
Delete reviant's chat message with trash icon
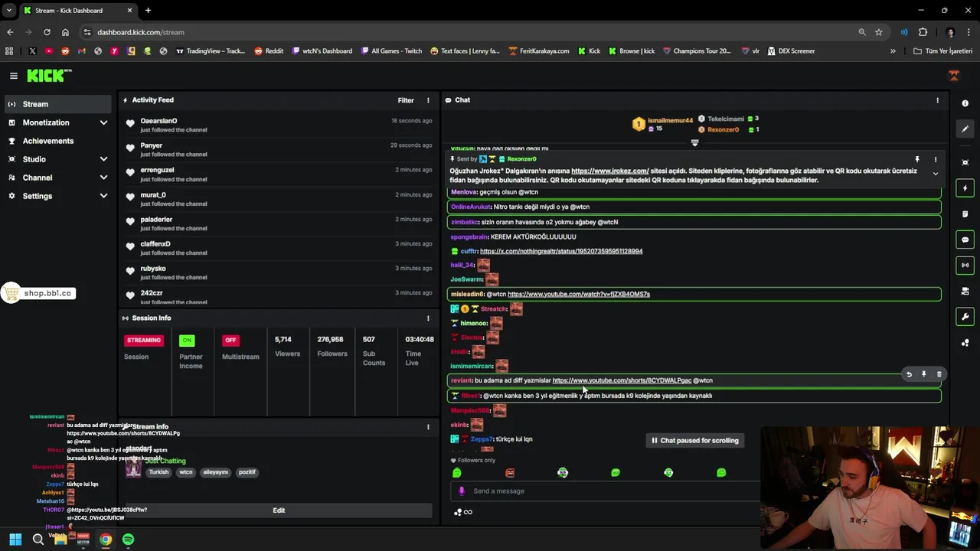click(939, 374)
